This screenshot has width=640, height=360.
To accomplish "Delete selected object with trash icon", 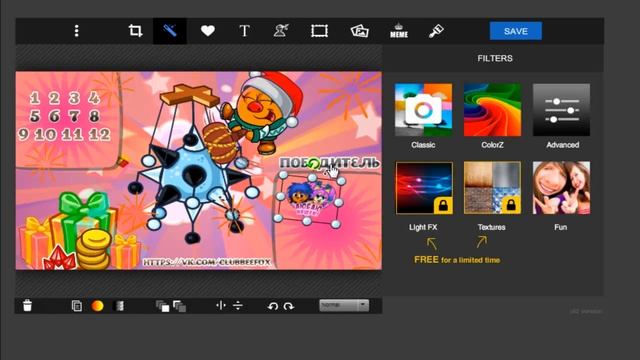I will (x=27, y=305).
